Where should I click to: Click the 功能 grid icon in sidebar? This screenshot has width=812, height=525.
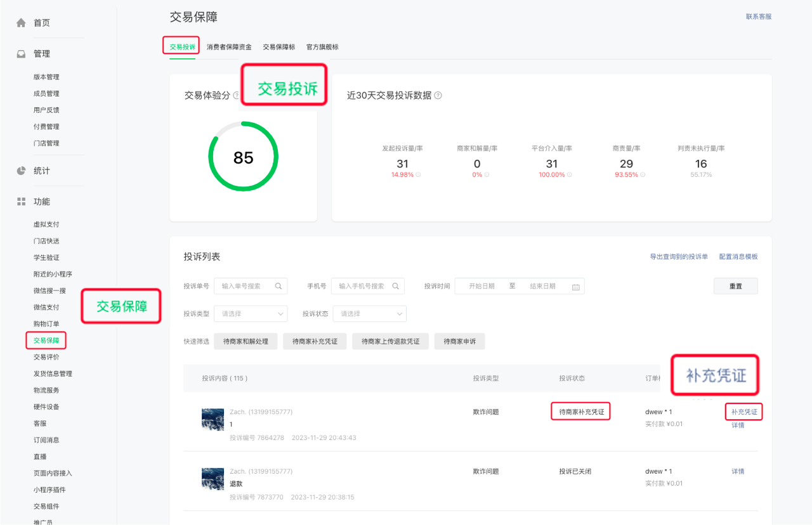[21, 202]
